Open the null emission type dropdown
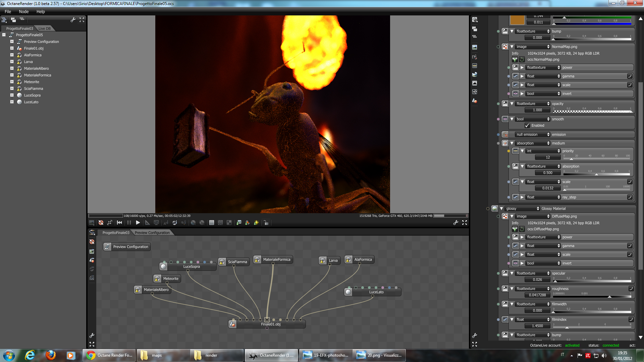 click(533, 134)
